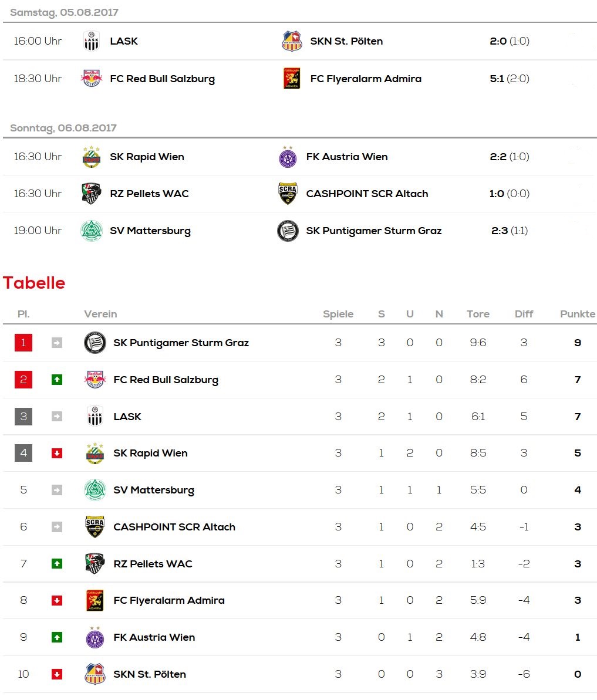597x700 pixels.
Task: Click the SKN St. Pölten crest in fixtures
Action: pyautogui.click(x=292, y=41)
